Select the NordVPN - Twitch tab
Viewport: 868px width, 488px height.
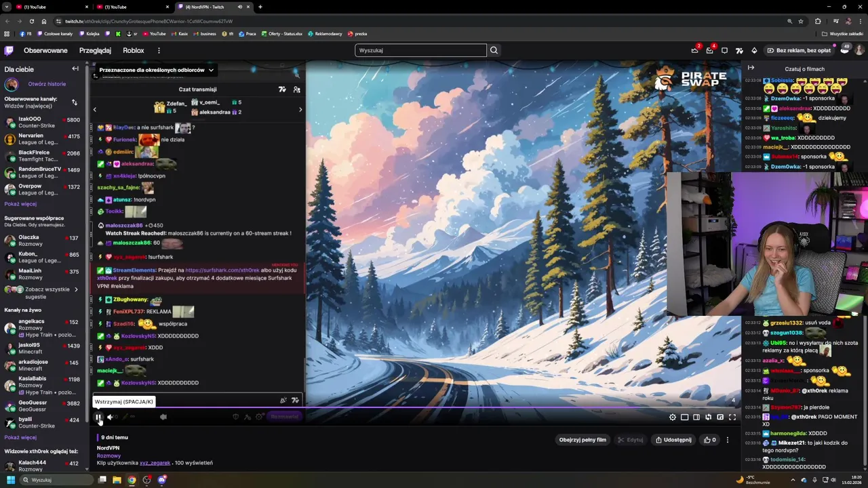tap(214, 7)
